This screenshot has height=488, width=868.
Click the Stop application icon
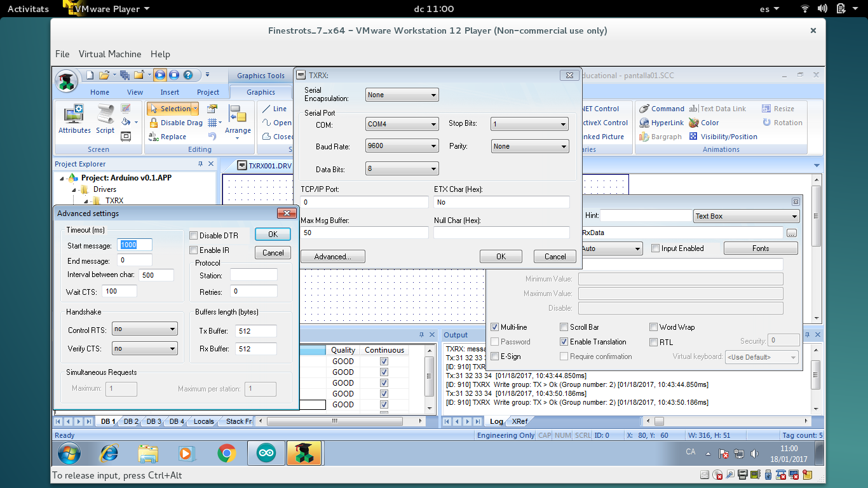pyautogui.click(x=173, y=75)
